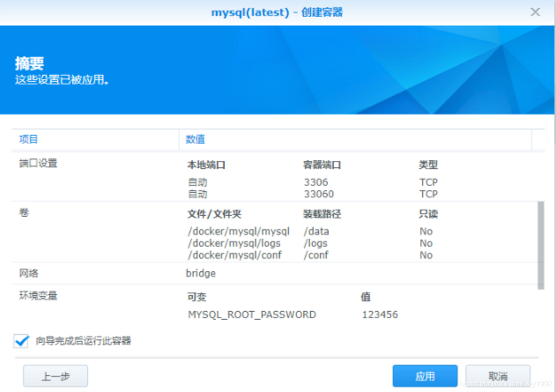Screen dimensions: 556x392
Task: Click the 自动 local port for 3306
Action: [197, 182]
